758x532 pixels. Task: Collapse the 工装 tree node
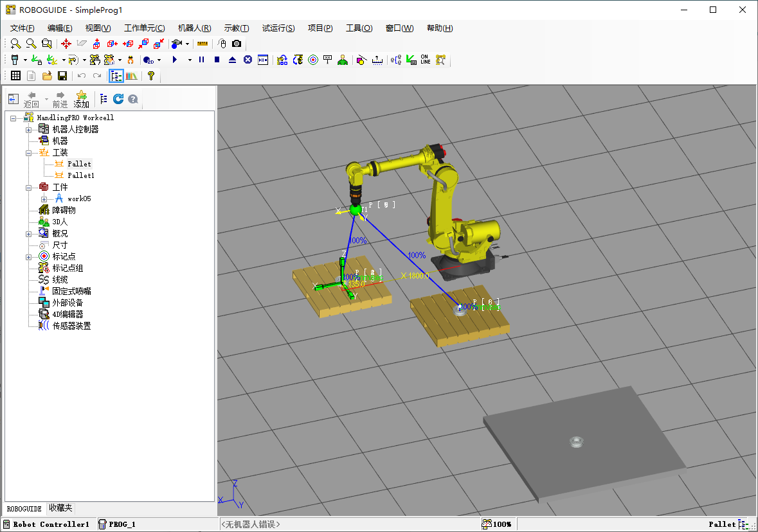[28, 153]
